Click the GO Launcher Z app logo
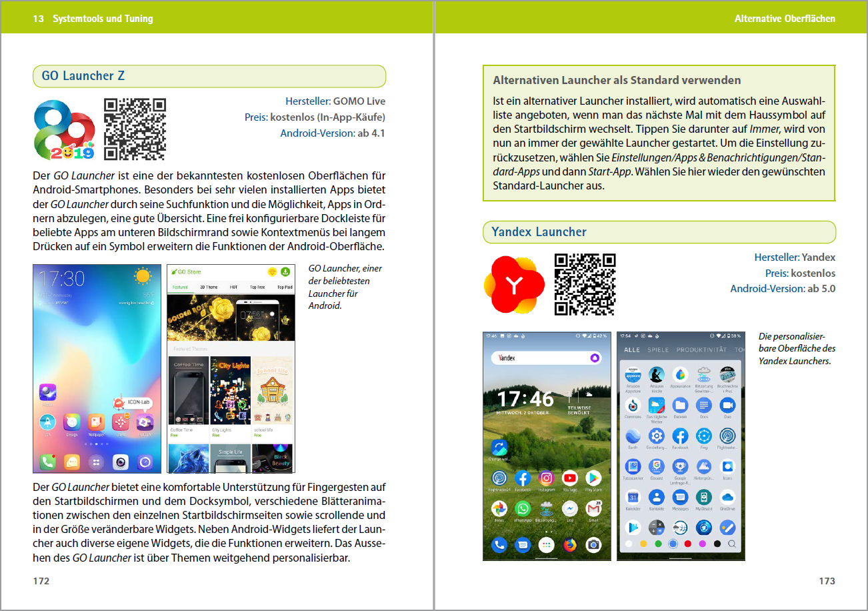 point(64,130)
